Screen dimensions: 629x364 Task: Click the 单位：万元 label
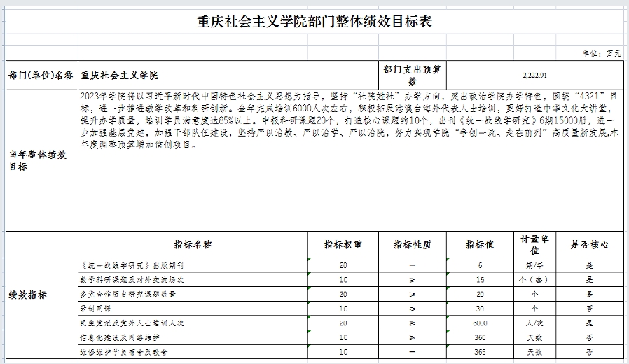(x=602, y=53)
